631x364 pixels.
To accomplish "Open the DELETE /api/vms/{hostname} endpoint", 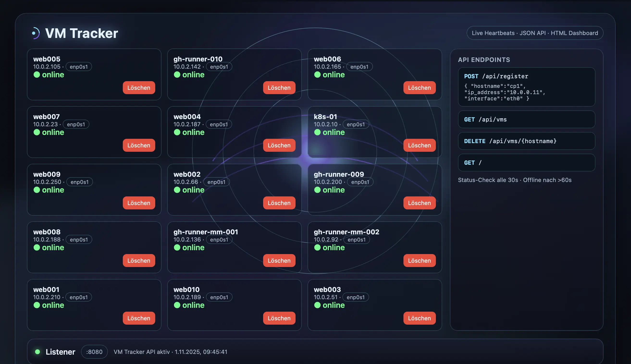I will (x=526, y=141).
